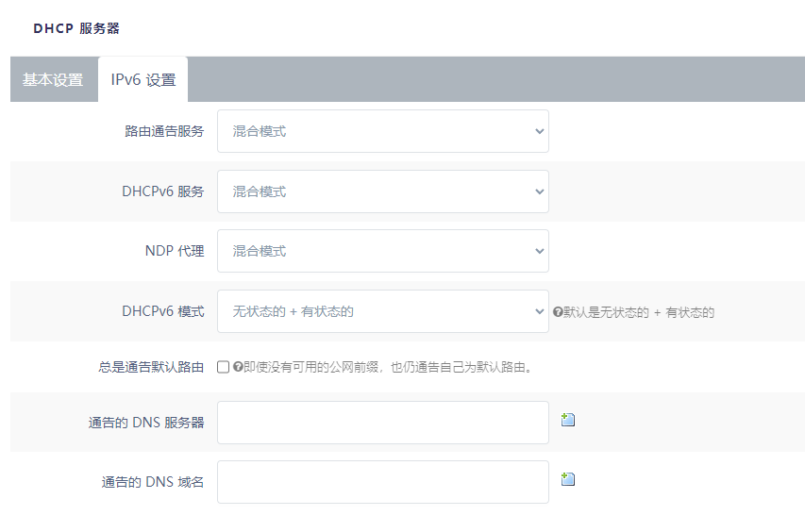Enable 总是通告默认路由 checkbox
This screenshot has width=805, height=532.
[224, 367]
